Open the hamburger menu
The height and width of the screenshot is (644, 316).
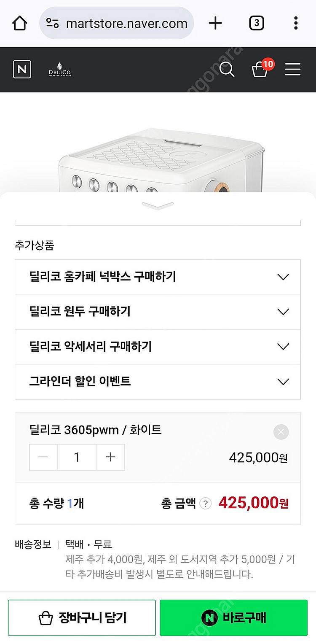coord(292,70)
